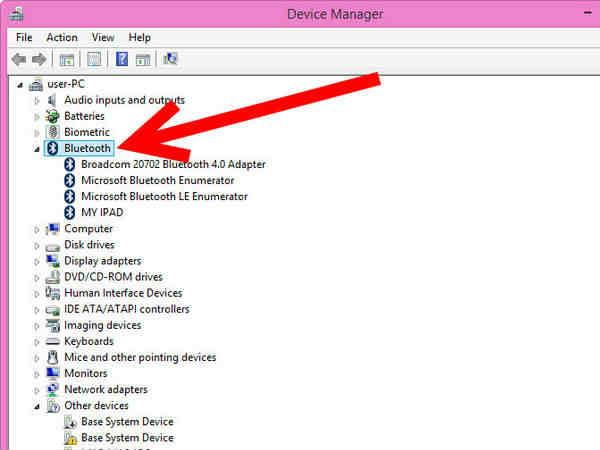This screenshot has width=600, height=450.
Task: Select the Keyboards category label
Action: click(x=88, y=341)
